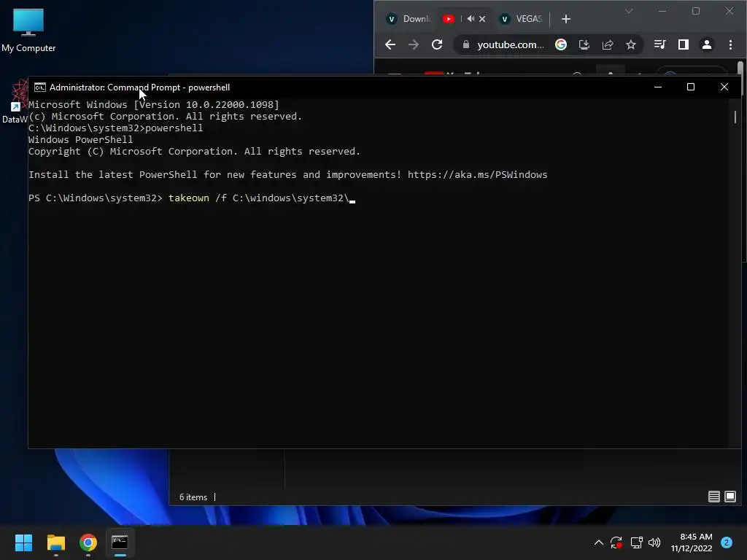
Task: Open the volume tray icon
Action: coord(654,542)
